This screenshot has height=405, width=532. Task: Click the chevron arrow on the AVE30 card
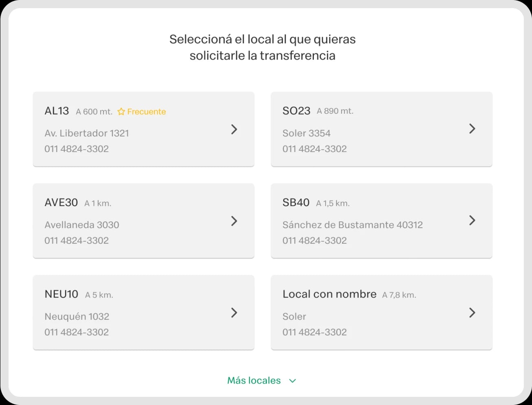pyautogui.click(x=234, y=221)
